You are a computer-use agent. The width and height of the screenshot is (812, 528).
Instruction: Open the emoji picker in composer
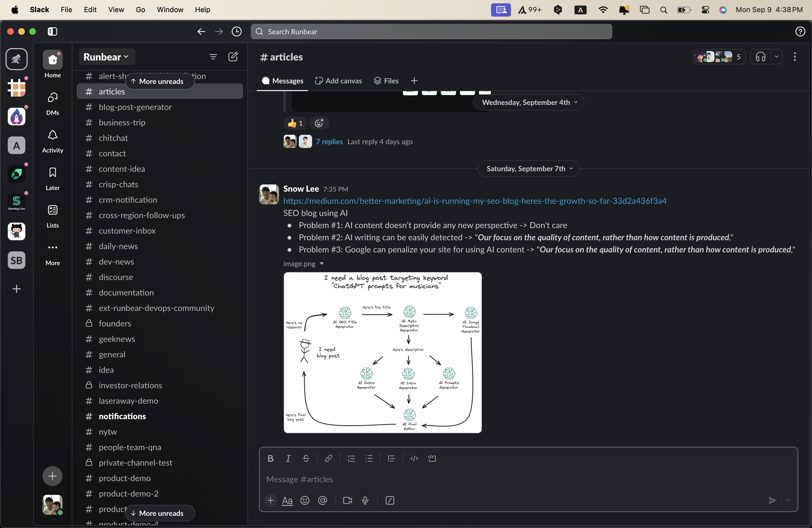tap(305, 500)
